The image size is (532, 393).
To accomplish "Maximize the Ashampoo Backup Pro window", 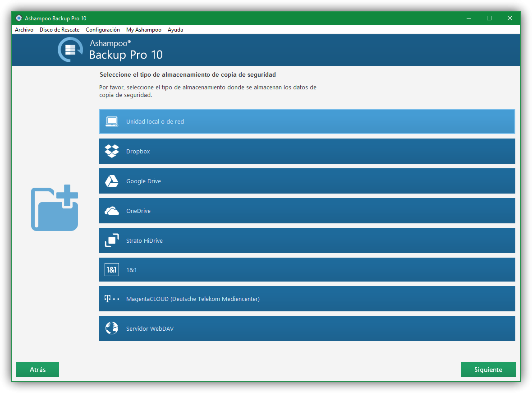I will click(489, 18).
